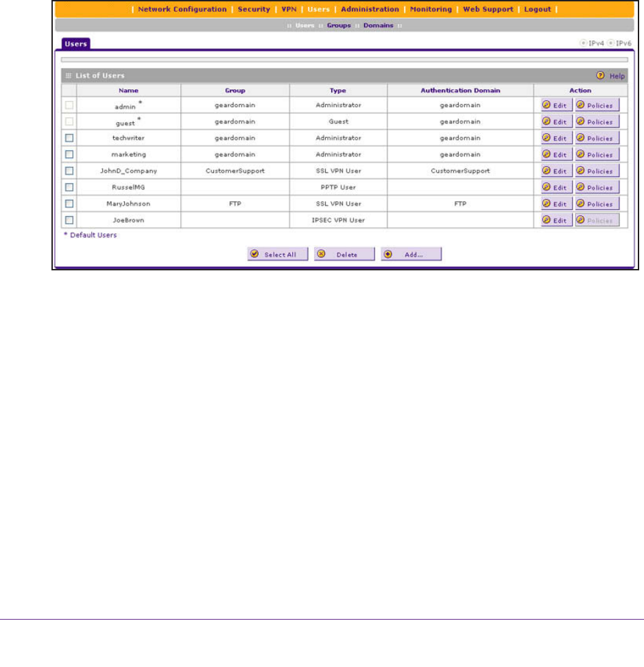Edit the marketing user
Screen dimensions: 644x667
556,154
